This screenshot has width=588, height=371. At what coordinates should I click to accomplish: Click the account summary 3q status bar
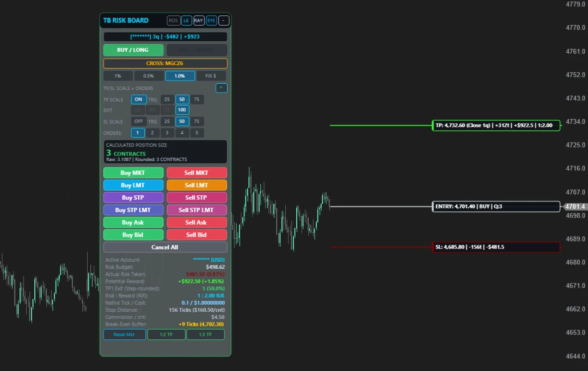tap(165, 37)
